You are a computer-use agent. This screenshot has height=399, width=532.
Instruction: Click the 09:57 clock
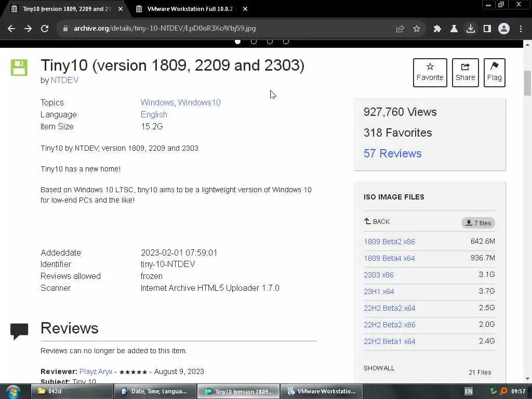click(518, 391)
